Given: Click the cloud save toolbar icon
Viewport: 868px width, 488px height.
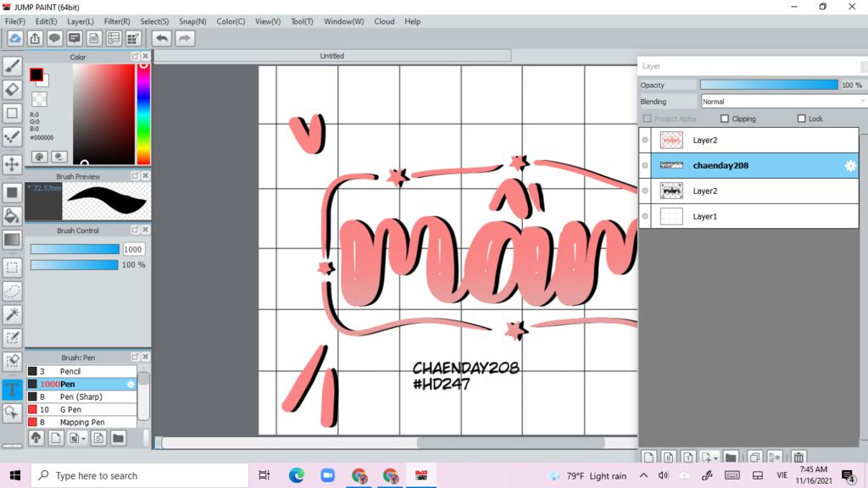Looking at the screenshot, I should tap(15, 38).
